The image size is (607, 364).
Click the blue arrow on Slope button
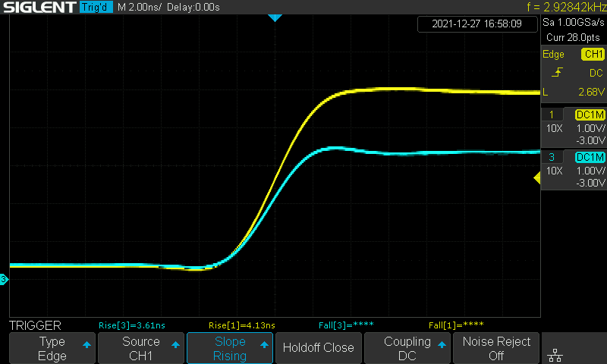pyautogui.click(x=264, y=344)
